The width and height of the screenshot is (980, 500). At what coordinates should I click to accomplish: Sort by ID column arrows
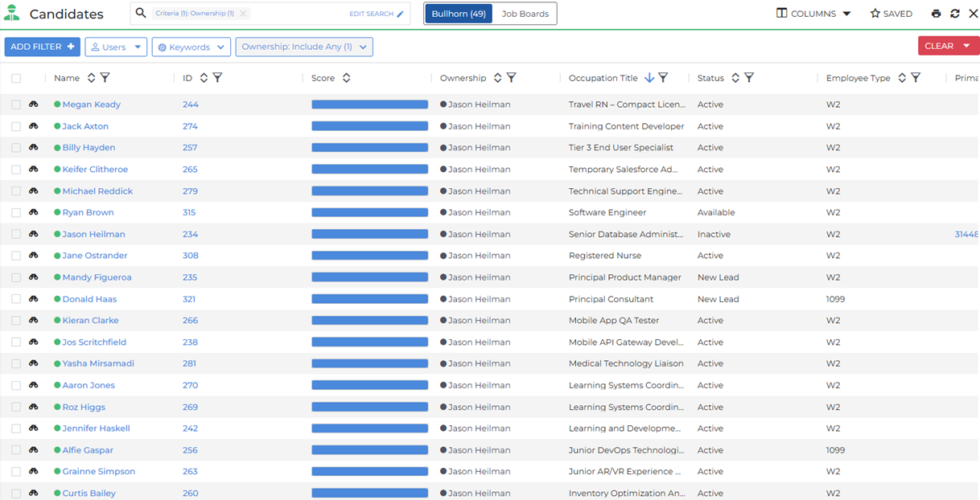click(204, 78)
